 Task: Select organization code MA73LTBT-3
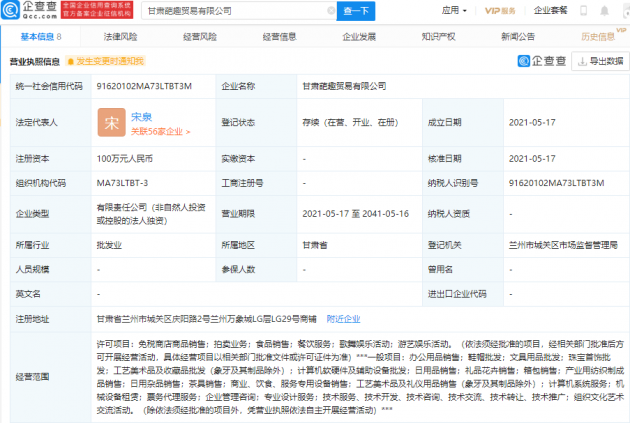tap(122, 183)
